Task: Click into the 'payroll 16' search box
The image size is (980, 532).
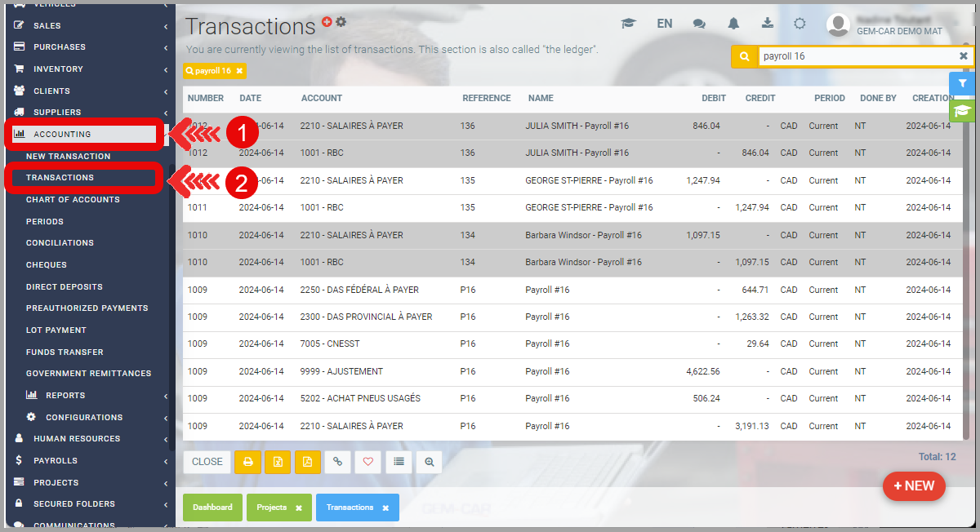Action: point(853,56)
